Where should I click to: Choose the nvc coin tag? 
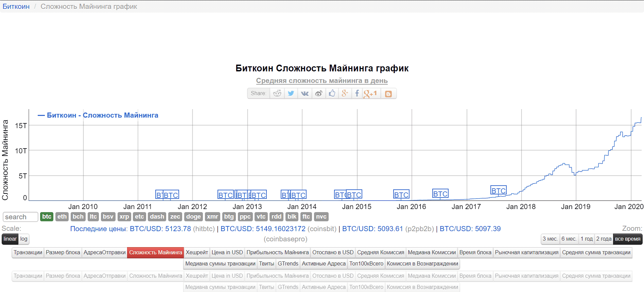coord(321,217)
